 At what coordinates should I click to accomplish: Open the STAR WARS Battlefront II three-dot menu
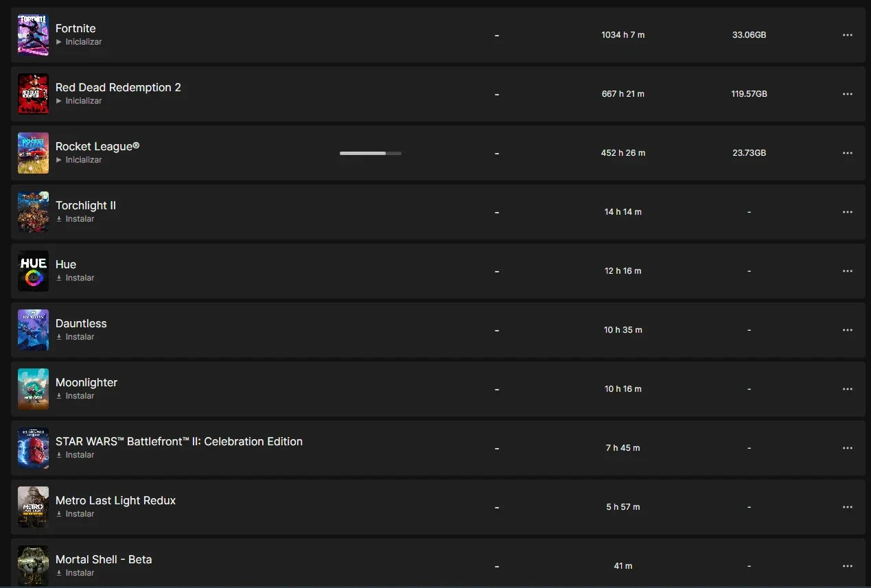tap(847, 448)
